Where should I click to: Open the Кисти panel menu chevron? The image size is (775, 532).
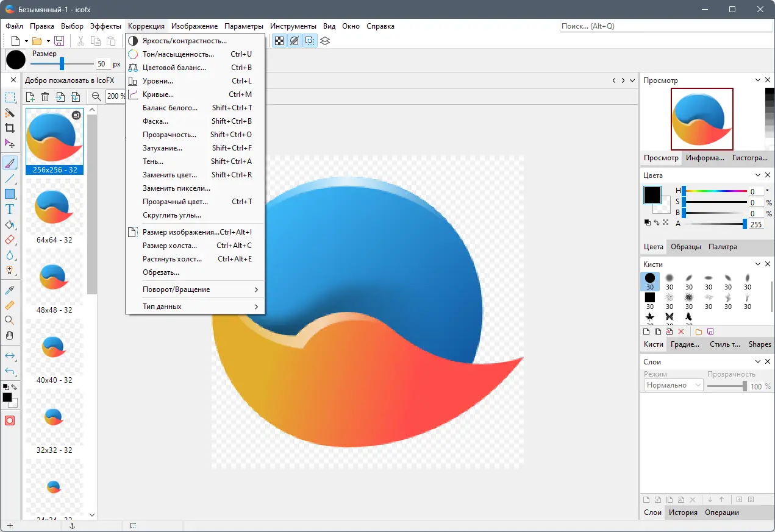coord(758,264)
